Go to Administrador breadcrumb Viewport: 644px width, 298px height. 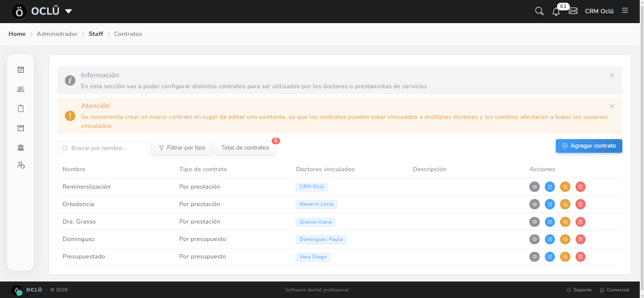click(57, 34)
